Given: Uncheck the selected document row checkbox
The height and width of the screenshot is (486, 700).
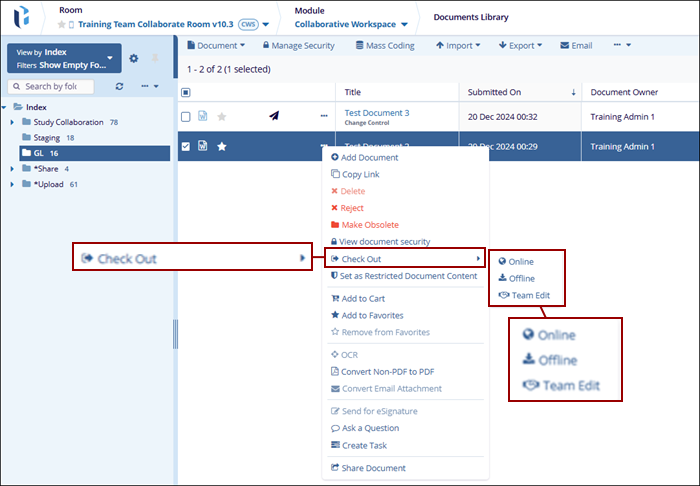Looking at the screenshot, I should point(185,146).
